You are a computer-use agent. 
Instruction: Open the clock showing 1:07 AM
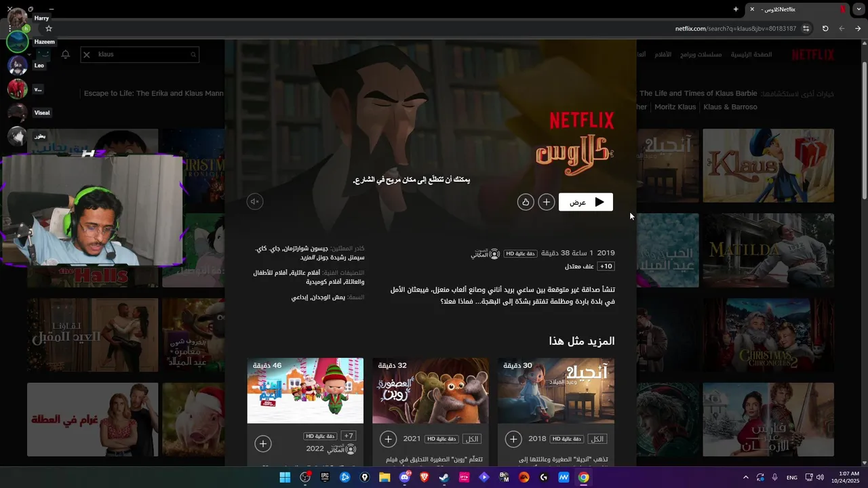point(846,477)
